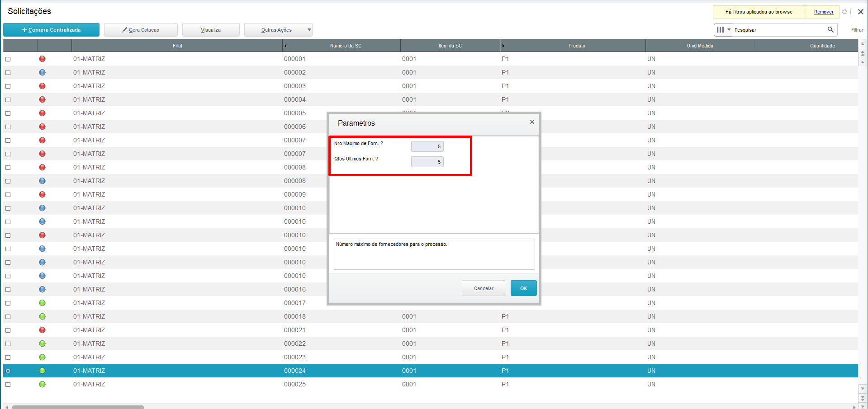Click the Unid Medida column header
Image resolution: width=868 pixels, height=409 pixels.
coord(700,46)
